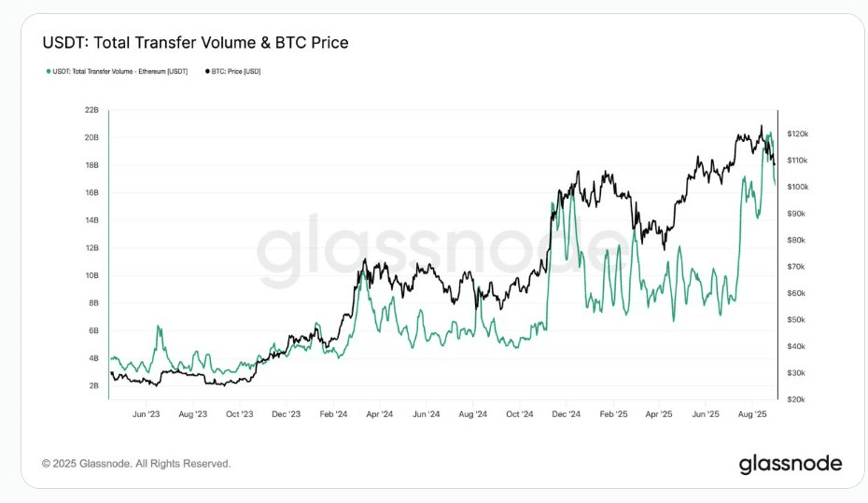868x503 pixels.
Task: Toggle the BTC: Price [USD] legend label
Action: 236,71
